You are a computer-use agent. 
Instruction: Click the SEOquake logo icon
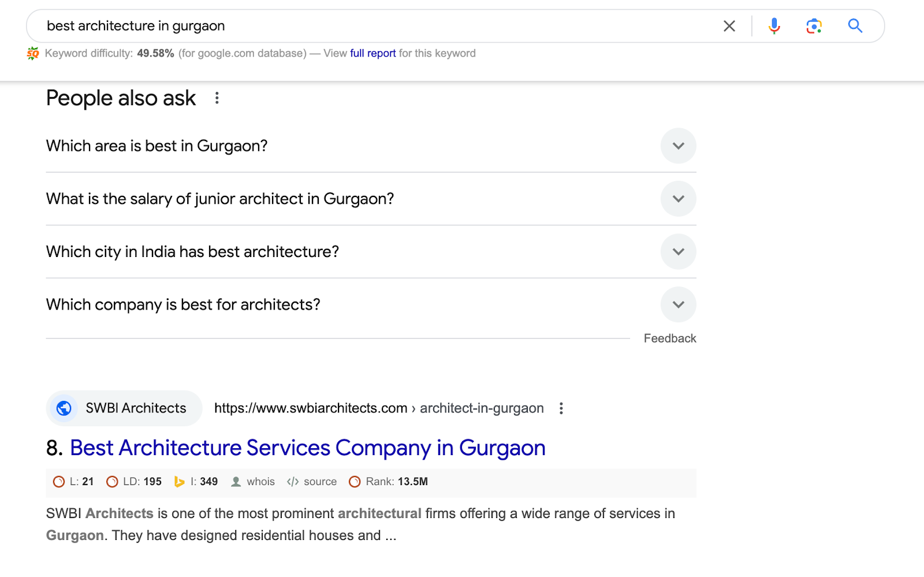point(33,54)
